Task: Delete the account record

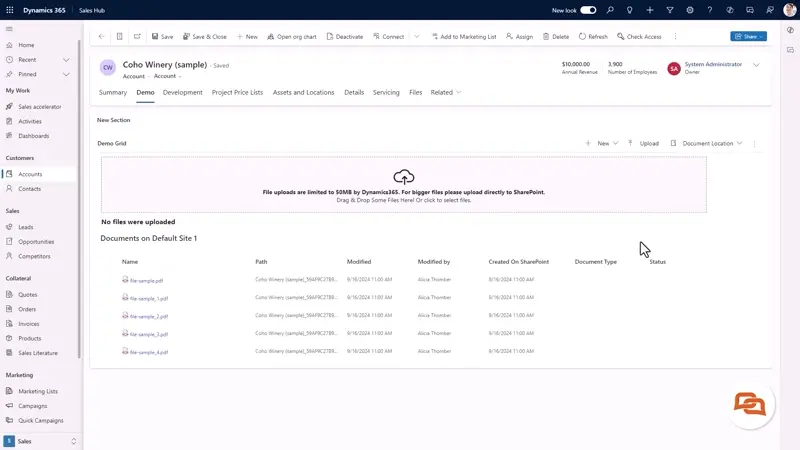Action: coord(556,37)
